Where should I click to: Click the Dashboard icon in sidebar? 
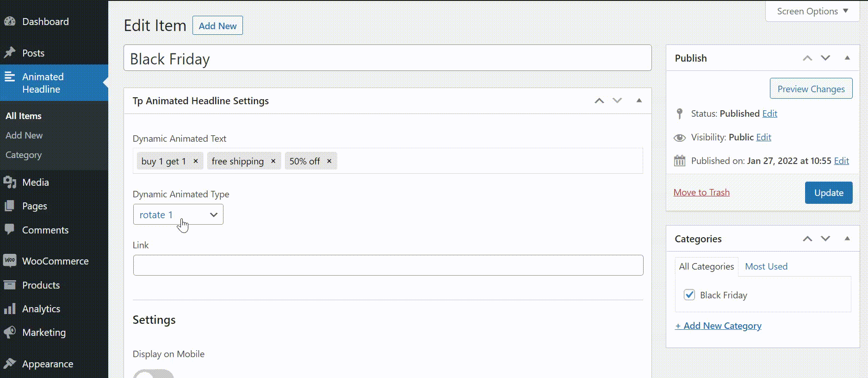coord(10,21)
